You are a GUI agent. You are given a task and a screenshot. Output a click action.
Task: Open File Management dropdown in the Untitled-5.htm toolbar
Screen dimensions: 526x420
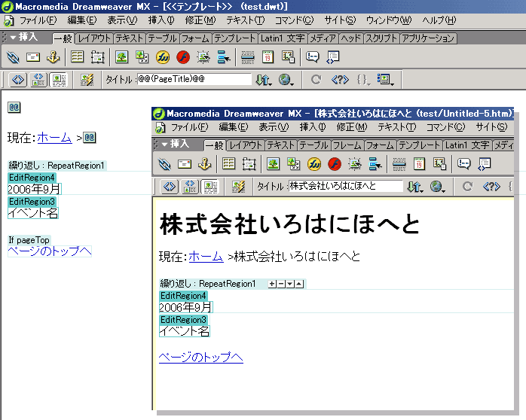414,186
